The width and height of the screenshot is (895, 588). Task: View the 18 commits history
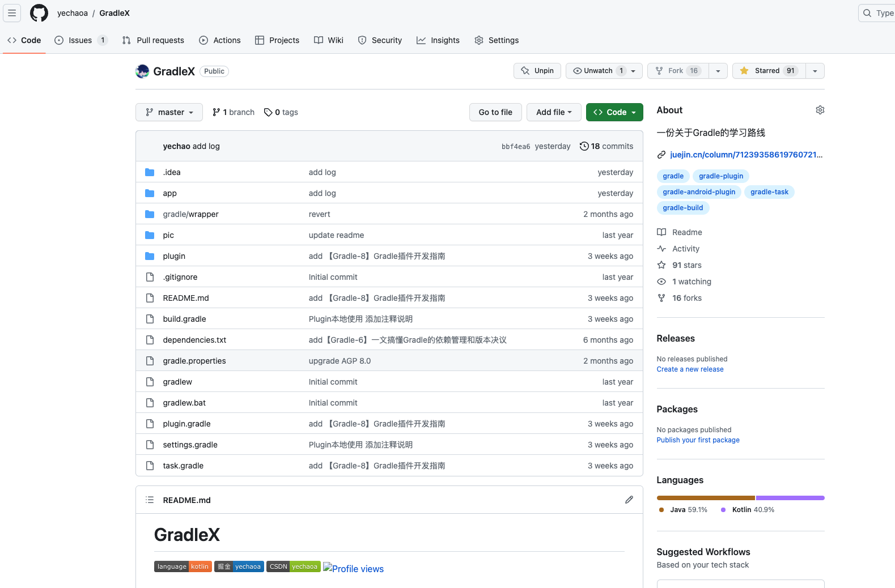click(x=606, y=146)
